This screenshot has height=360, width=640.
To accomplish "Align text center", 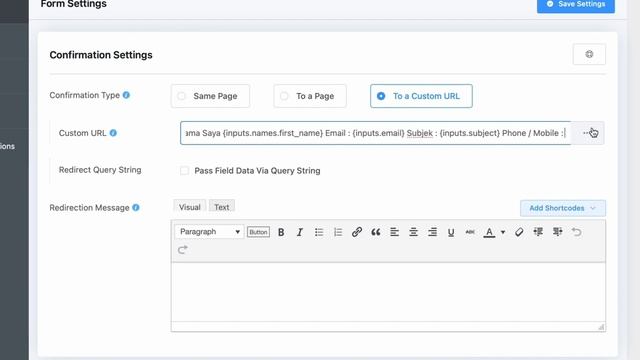I will pyautogui.click(x=413, y=232).
